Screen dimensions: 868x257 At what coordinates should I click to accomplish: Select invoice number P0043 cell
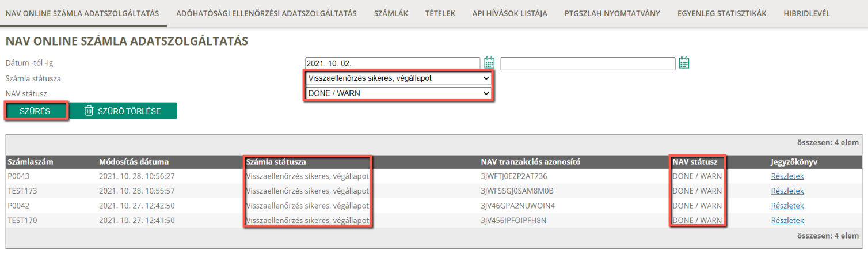click(18, 176)
